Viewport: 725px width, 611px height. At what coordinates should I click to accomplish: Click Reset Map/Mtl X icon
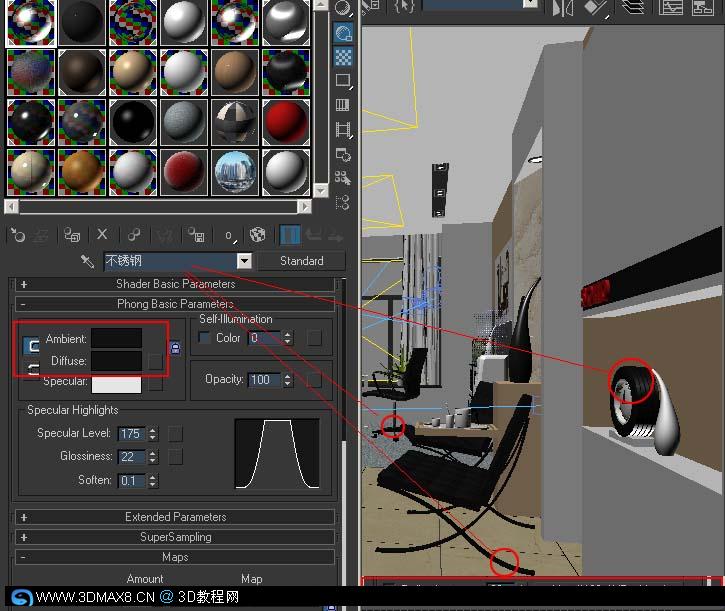[x=102, y=235]
